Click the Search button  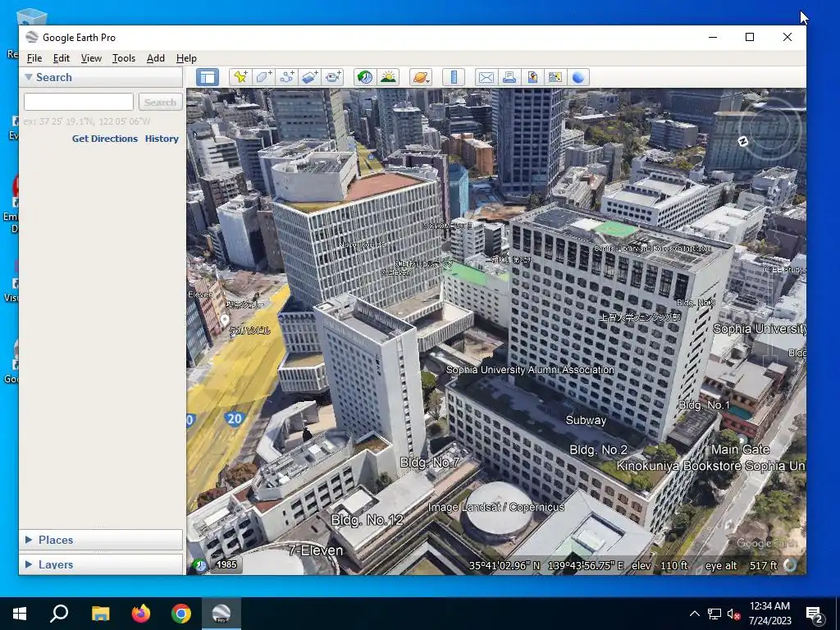pos(160,102)
